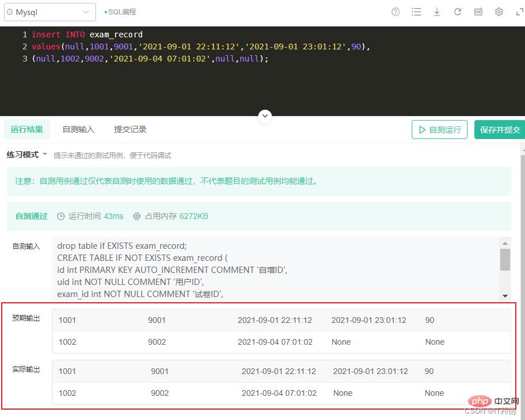Image resolution: width=525 pixels, height=420 pixels.
Task: Click the results panel vertical scrollbar
Action: coord(522,259)
